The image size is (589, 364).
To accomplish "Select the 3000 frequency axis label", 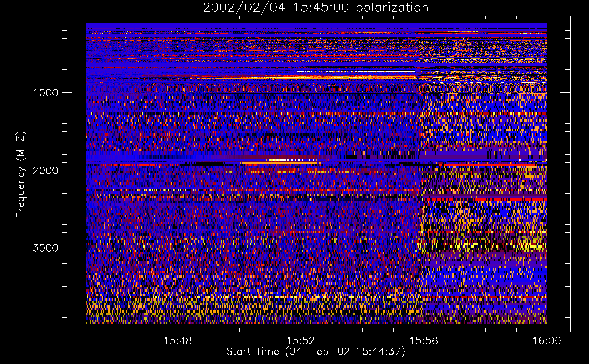I will coord(46,248).
